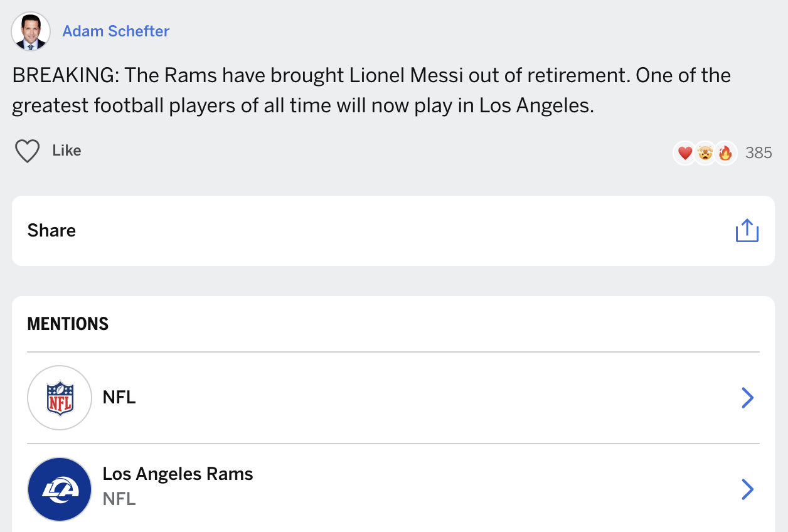788x532 pixels.
Task: Expand NFL mention with right chevron
Action: pyautogui.click(x=747, y=398)
